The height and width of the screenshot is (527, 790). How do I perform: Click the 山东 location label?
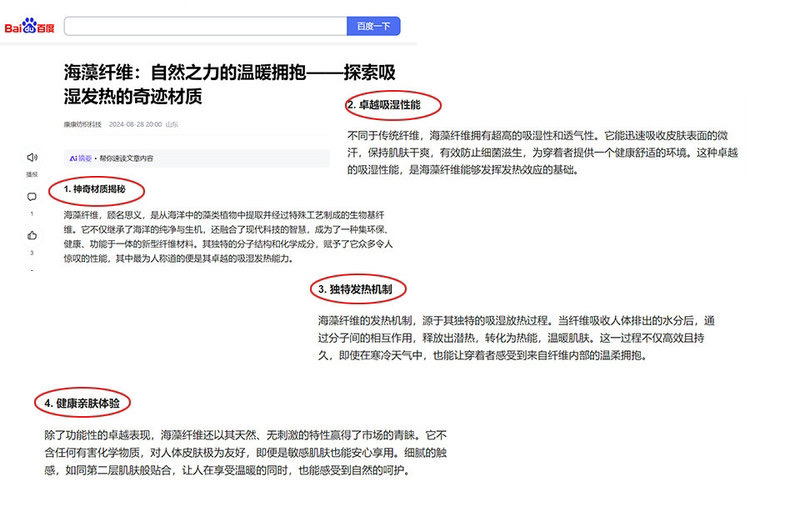point(172,124)
